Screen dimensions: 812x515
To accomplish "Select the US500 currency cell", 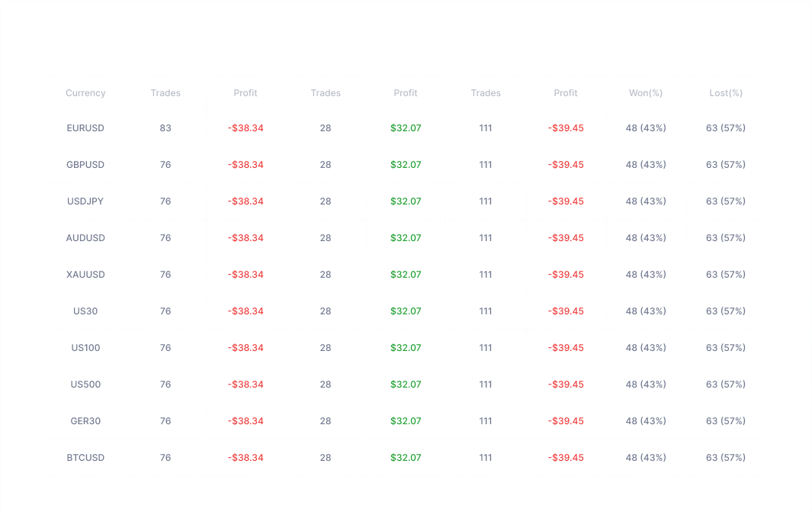I will pos(85,385).
